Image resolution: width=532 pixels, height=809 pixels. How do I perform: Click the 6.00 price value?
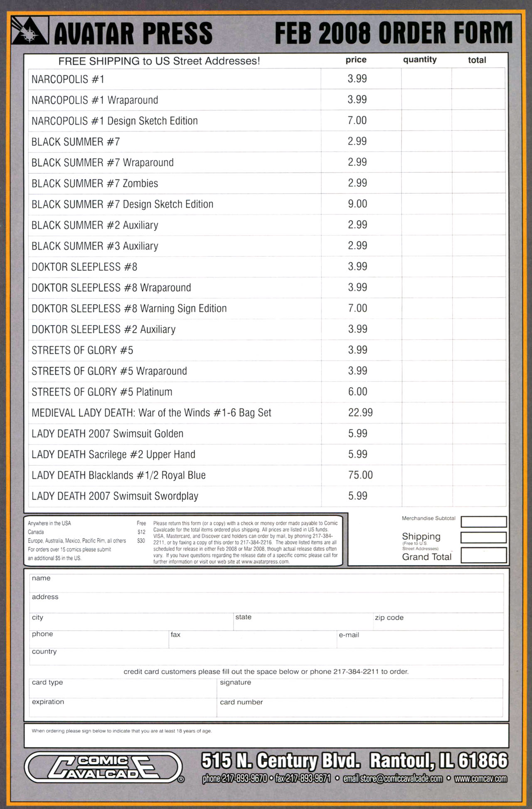[x=357, y=391]
